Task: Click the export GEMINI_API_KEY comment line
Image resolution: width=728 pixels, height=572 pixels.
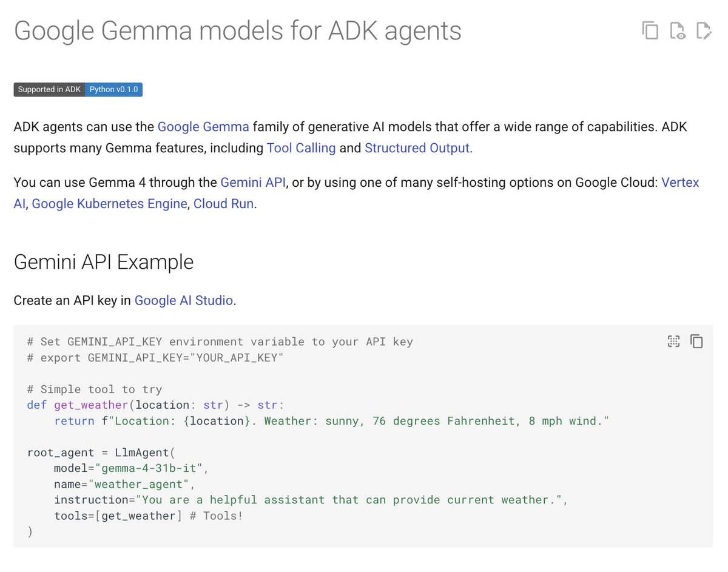Action: pyautogui.click(x=155, y=358)
